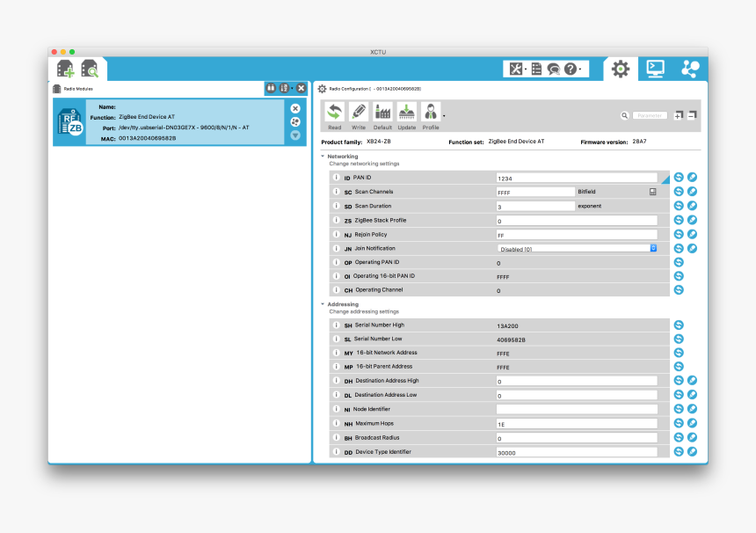Viewport: 756px width, 533px height.
Task: Edit the PAN ID field
Action: coord(577,178)
